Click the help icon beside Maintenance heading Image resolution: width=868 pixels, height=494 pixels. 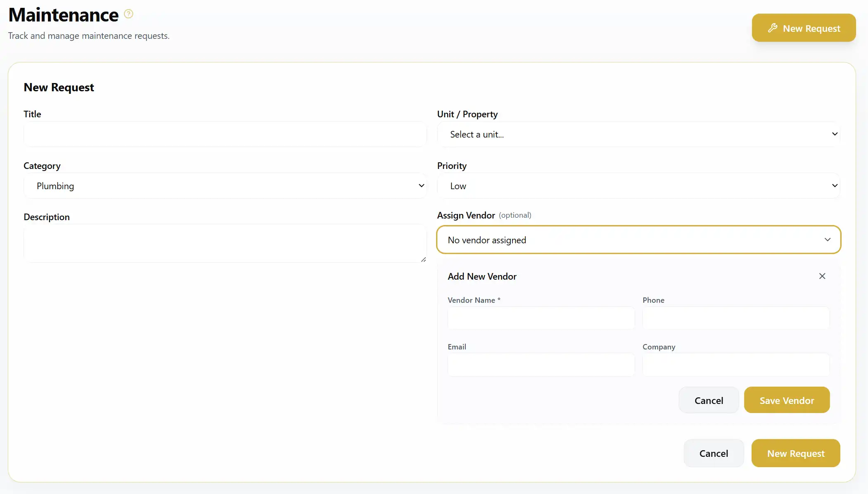click(x=128, y=13)
